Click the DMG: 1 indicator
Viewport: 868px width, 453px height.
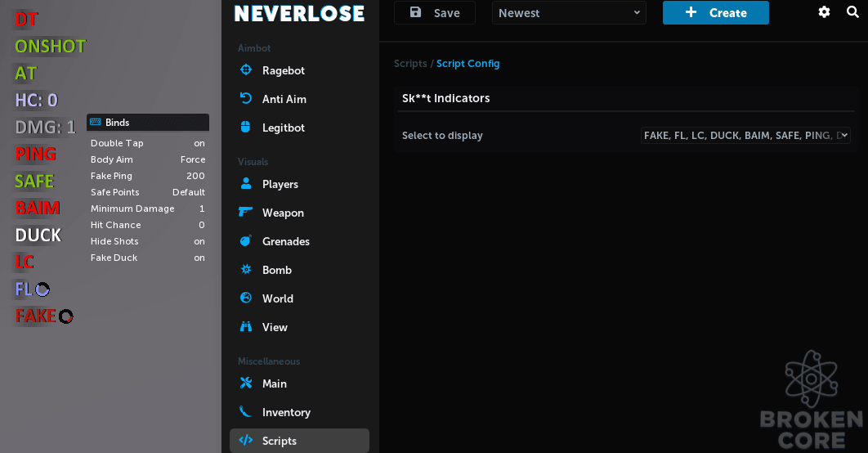(45, 128)
